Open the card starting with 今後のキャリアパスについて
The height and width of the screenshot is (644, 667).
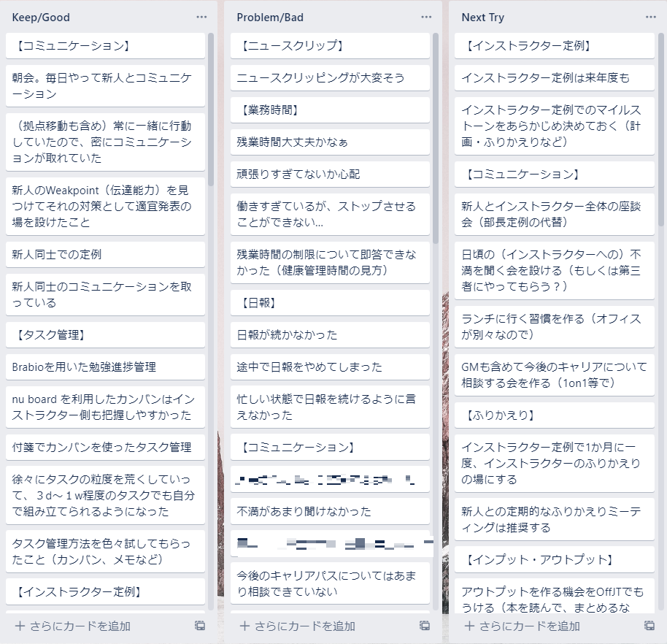coord(330,583)
